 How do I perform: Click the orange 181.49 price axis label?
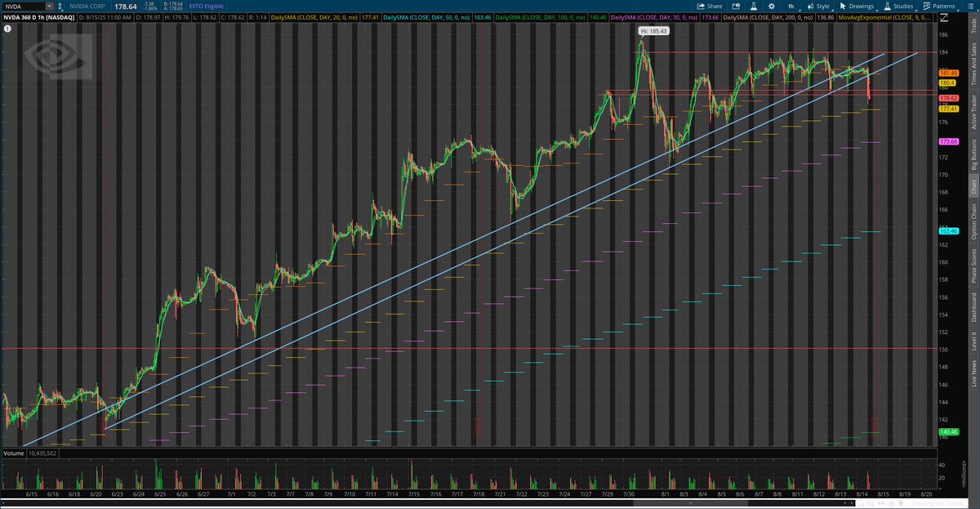[x=948, y=73]
